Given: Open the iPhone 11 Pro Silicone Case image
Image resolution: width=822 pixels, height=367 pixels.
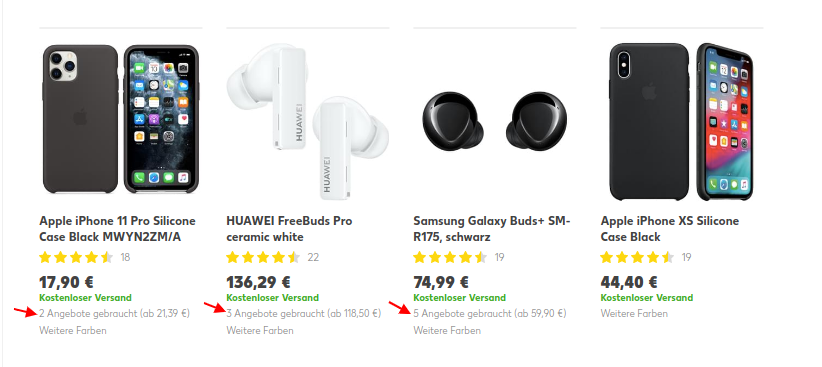Looking at the screenshot, I should pyautogui.click(x=121, y=120).
